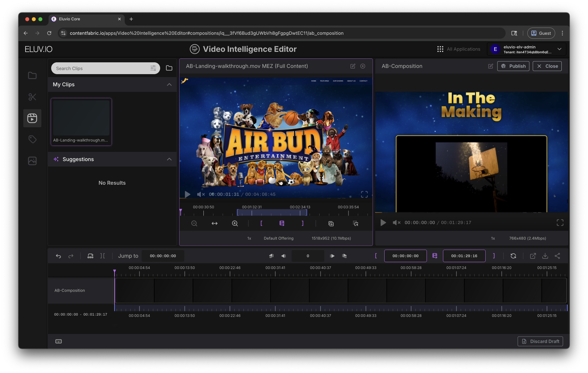588x373 pixels.
Task: Click the Discard Draft button
Action: pos(540,342)
